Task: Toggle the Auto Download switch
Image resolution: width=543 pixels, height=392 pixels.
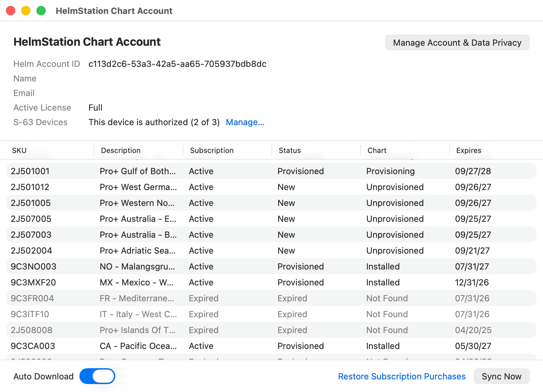Action: point(97,376)
